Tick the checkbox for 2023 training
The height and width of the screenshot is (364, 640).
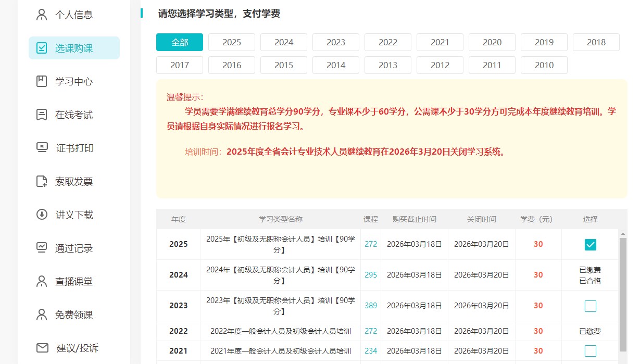click(x=590, y=306)
